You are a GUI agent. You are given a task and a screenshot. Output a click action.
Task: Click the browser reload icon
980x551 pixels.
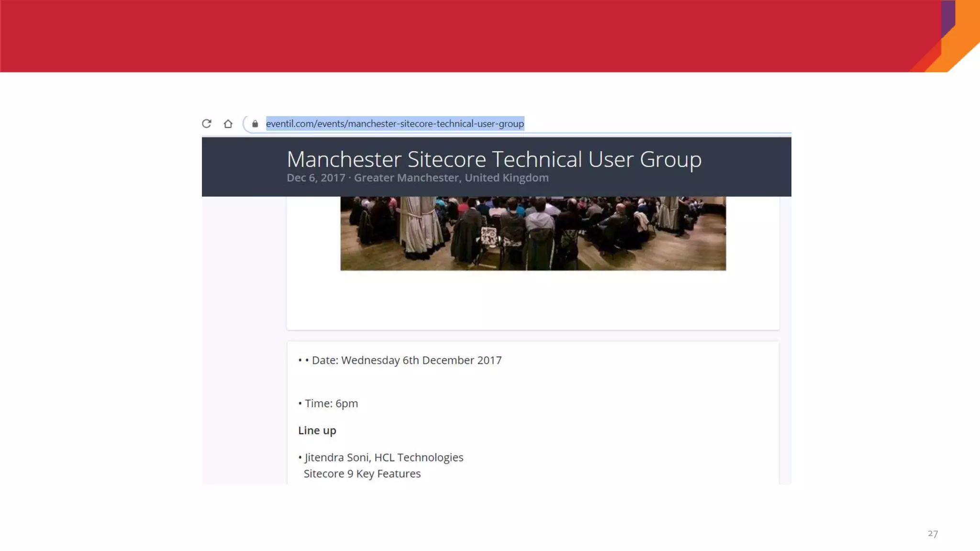(x=206, y=124)
